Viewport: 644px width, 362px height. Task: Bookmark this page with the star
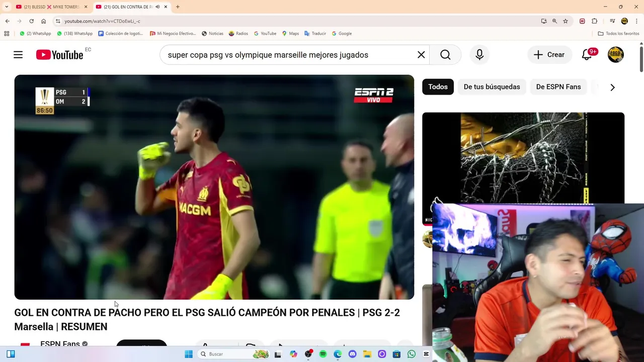pos(566,21)
